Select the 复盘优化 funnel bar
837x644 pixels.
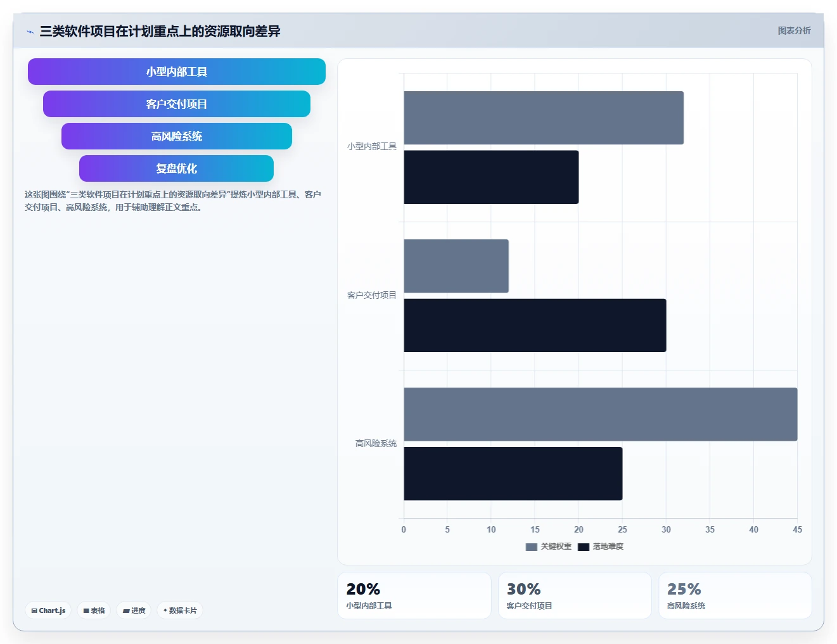click(177, 168)
